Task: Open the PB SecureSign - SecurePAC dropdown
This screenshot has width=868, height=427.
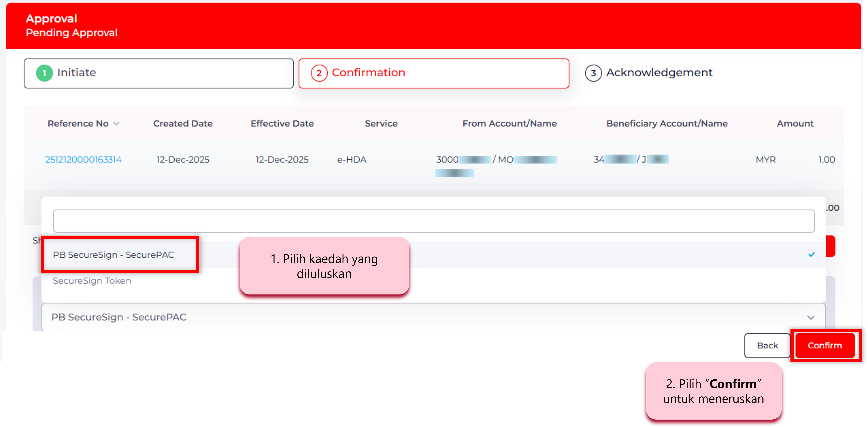Action: 433,317
